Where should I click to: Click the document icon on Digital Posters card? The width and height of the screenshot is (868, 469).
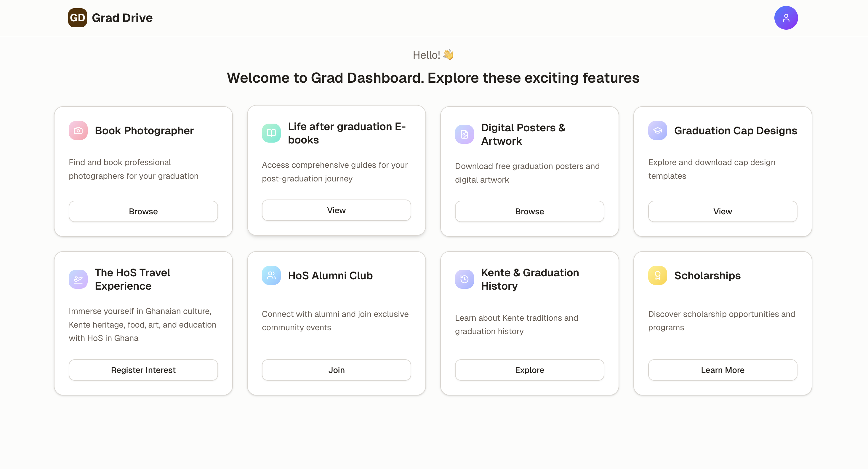[464, 134]
